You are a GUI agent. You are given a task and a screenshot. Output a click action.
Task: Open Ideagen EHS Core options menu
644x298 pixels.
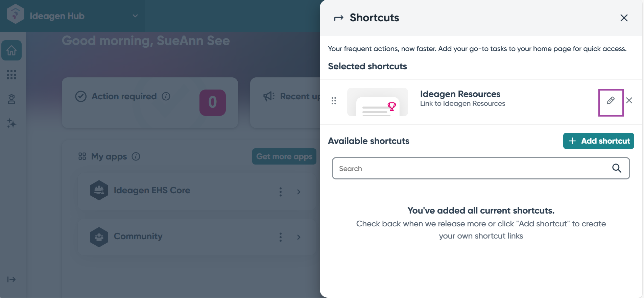281,192
